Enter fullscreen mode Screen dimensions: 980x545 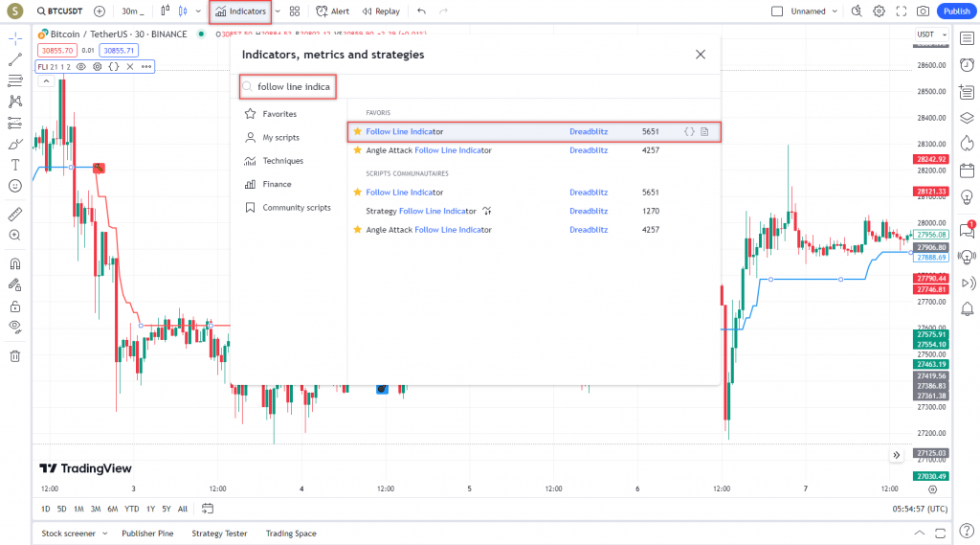(x=902, y=11)
